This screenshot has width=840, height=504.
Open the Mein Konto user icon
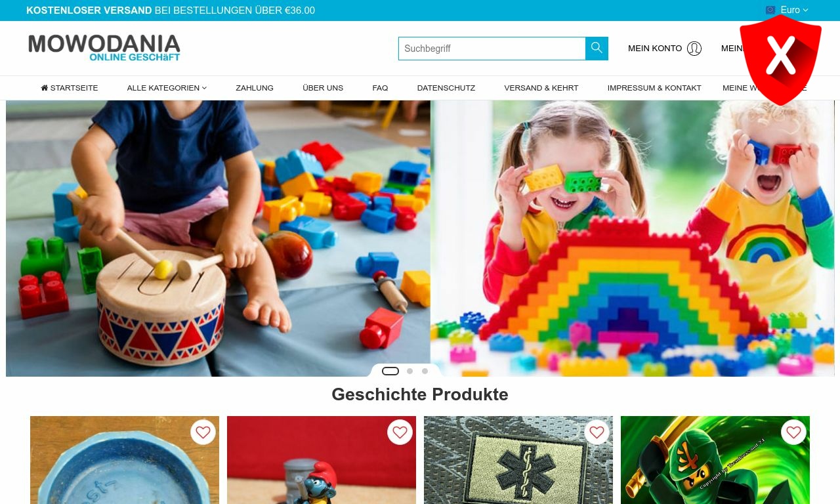click(694, 49)
